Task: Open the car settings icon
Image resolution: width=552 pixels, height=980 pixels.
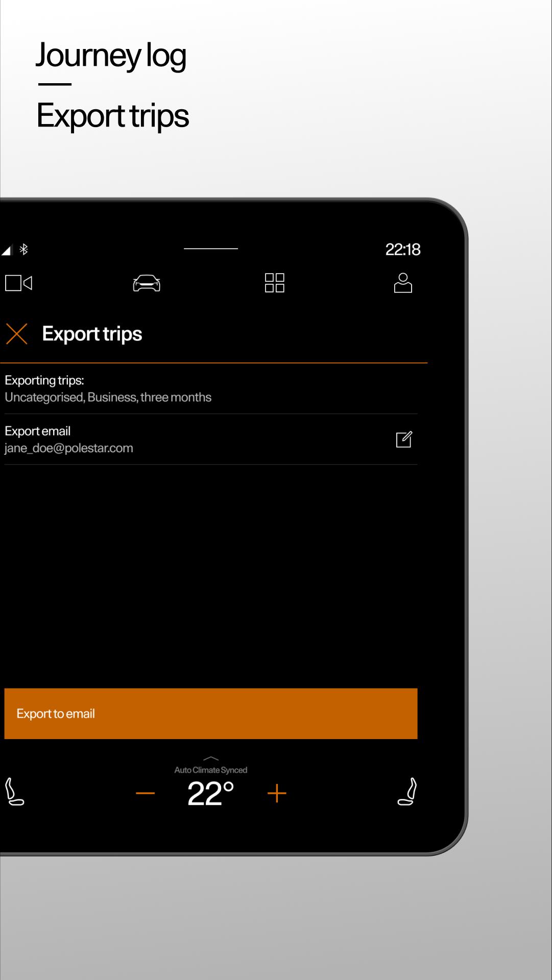Action: (147, 283)
